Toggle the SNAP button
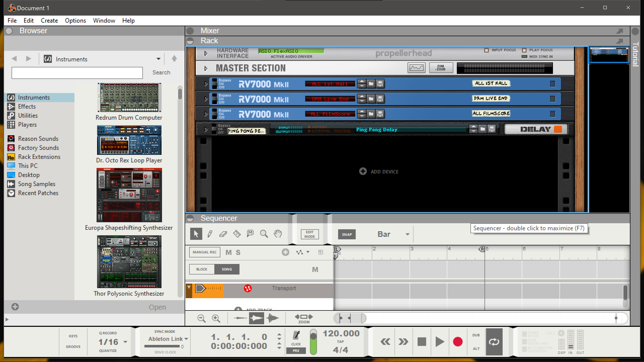 click(347, 234)
